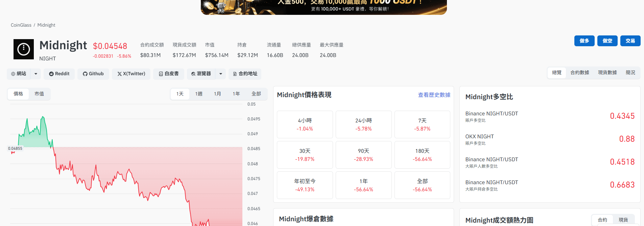This screenshot has height=226, width=644.
Task: Click the blue 交易 trade button
Action: 630,41
